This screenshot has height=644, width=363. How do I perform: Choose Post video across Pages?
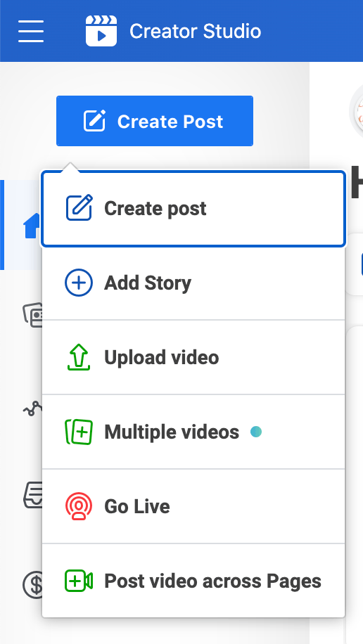[193, 581]
